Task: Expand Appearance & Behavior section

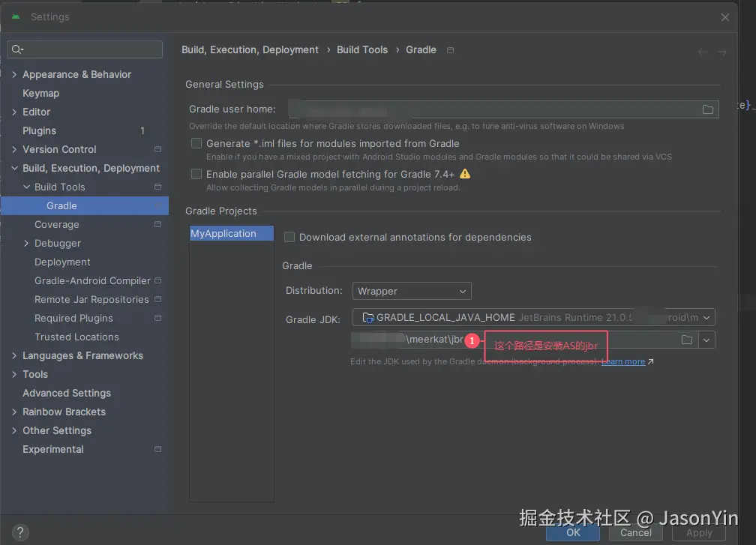Action: coord(14,74)
